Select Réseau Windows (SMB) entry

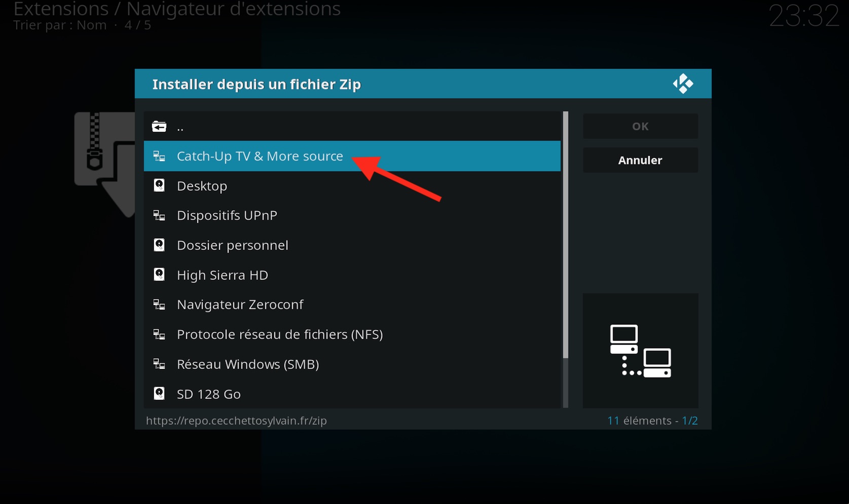coord(352,364)
